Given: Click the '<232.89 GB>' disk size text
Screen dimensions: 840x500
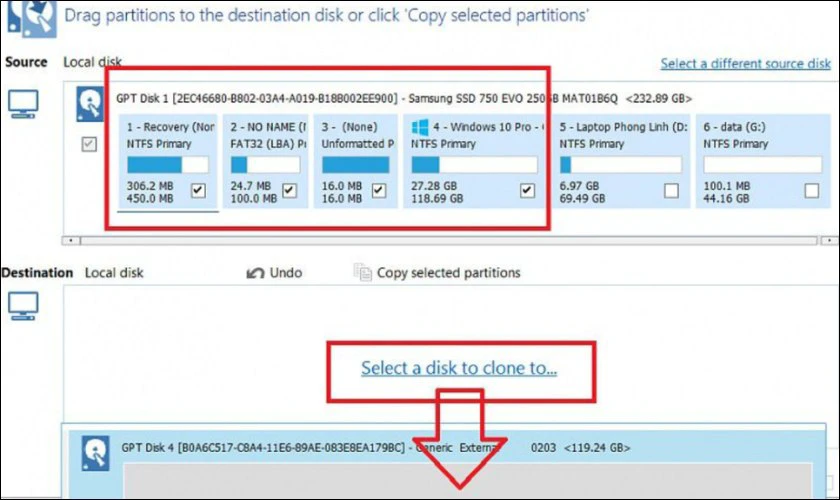Looking at the screenshot, I should click(659, 99).
